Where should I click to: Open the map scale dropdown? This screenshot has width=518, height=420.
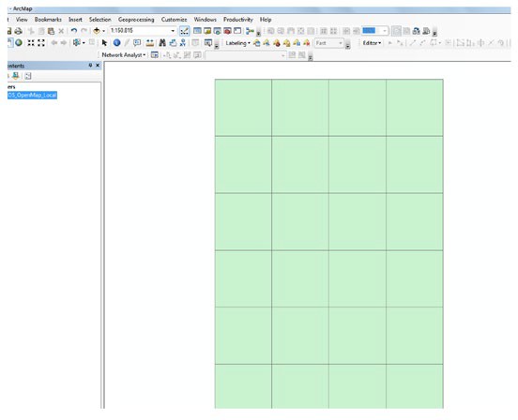pos(173,31)
